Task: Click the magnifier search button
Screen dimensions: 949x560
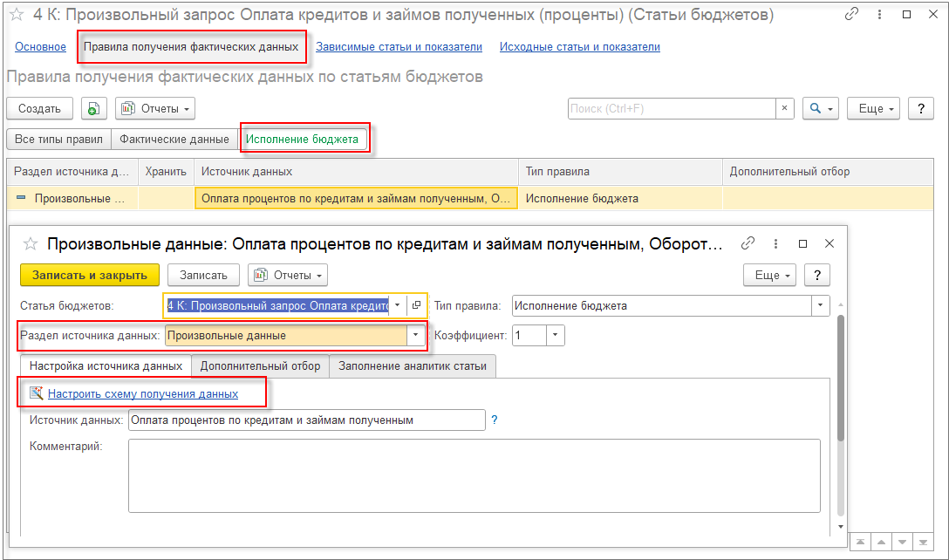Action: pos(820,108)
